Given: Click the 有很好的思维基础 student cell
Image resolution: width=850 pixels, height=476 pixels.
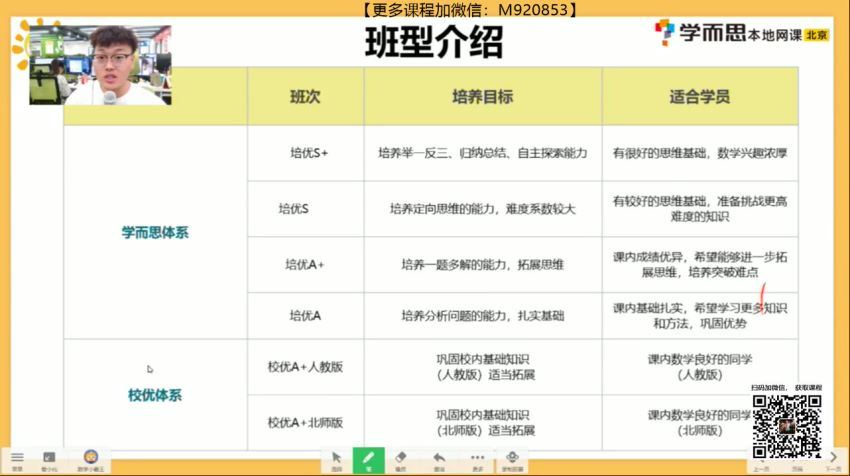Looking at the screenshot, I should (x=700, y=153).
